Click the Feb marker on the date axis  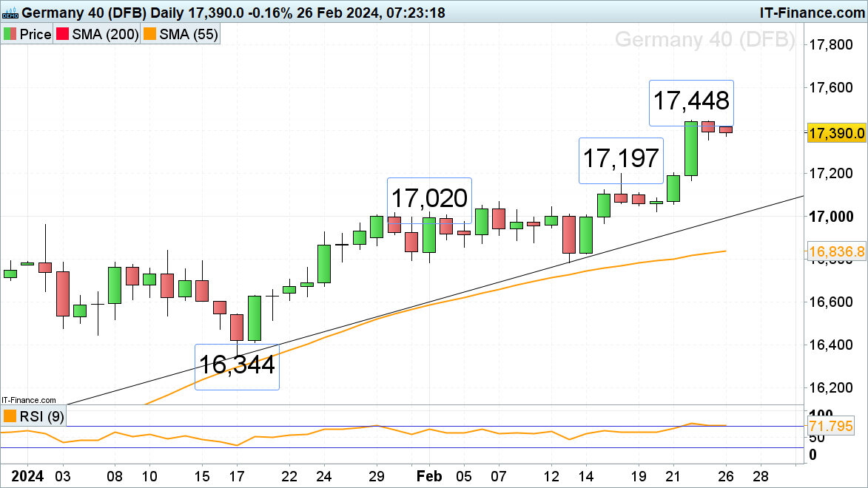coord(430,476)
